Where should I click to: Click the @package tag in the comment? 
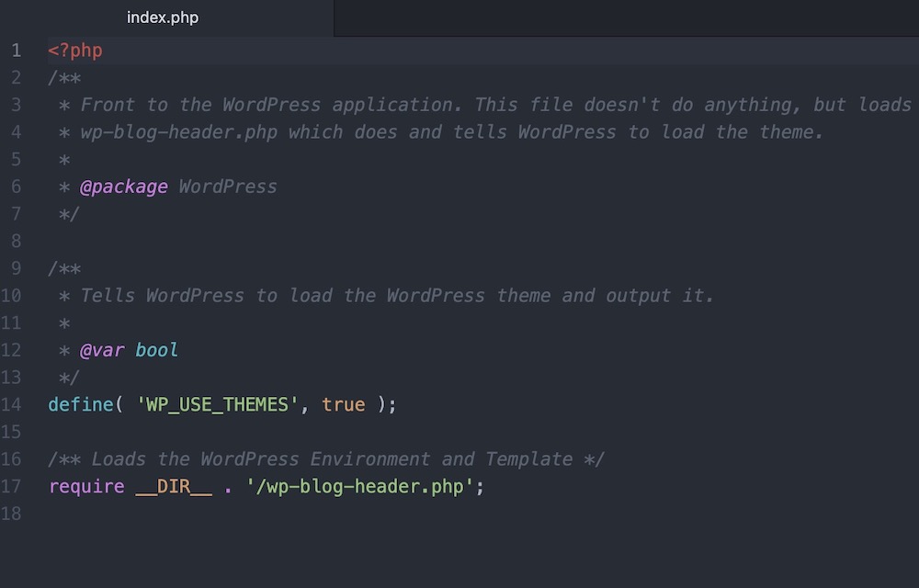(x=124, y=187)
